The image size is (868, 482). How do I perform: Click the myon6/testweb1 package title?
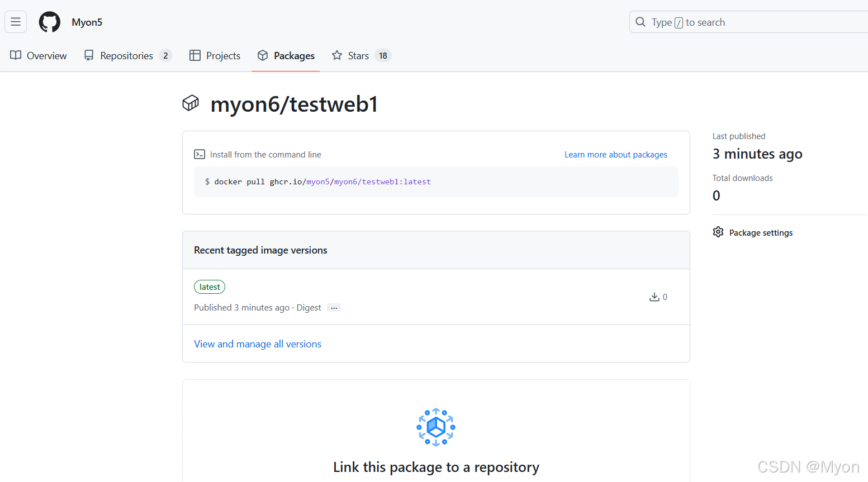pyautogui.click(x=294, y=104)
